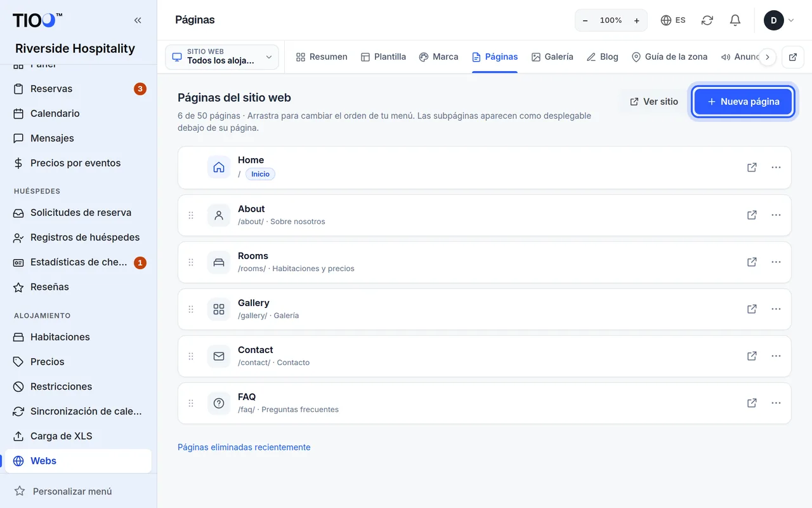Open the notifications bell
The height and width of the screenshot is (508, 812).
coord(735,20)
